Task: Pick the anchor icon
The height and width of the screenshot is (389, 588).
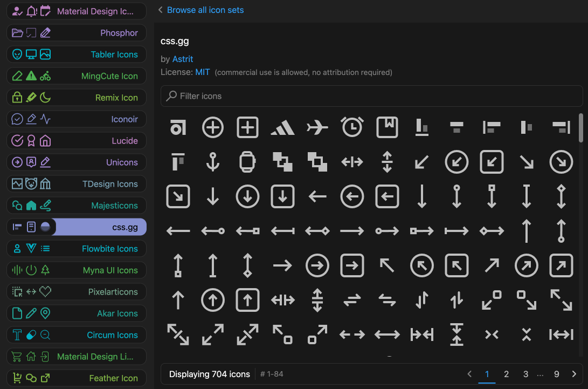Action: point(213,162)
